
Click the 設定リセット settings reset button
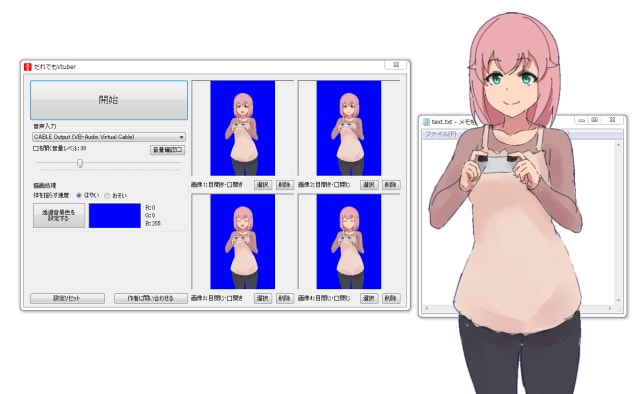(x=67, y=298)
